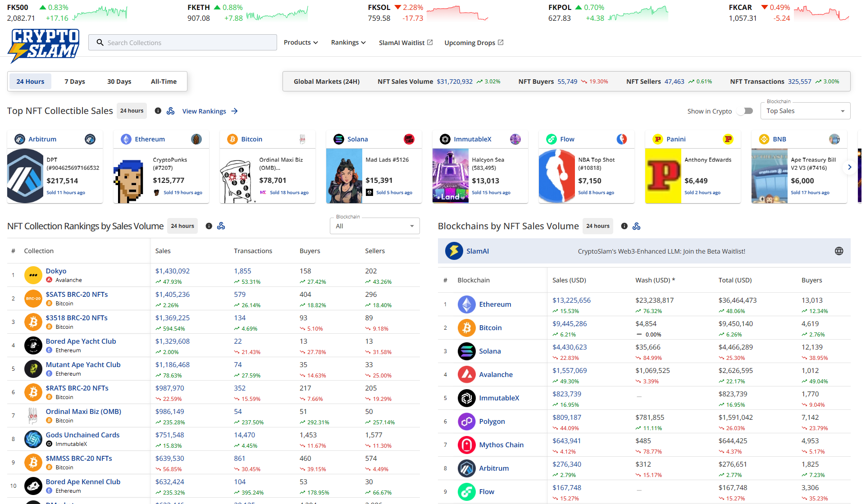
Task: Click the Solana icon in blockchain table
Action: [x=467, y=351]
